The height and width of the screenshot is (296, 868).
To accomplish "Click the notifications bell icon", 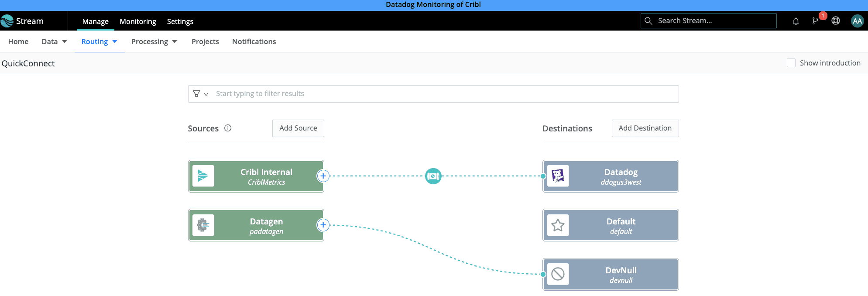I will pyautogui.click(x=796, y=21).
